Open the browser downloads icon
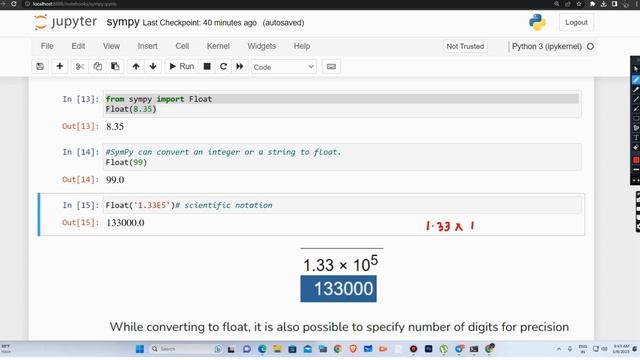This screenshot has height=360, width=640. pos(603,4)
